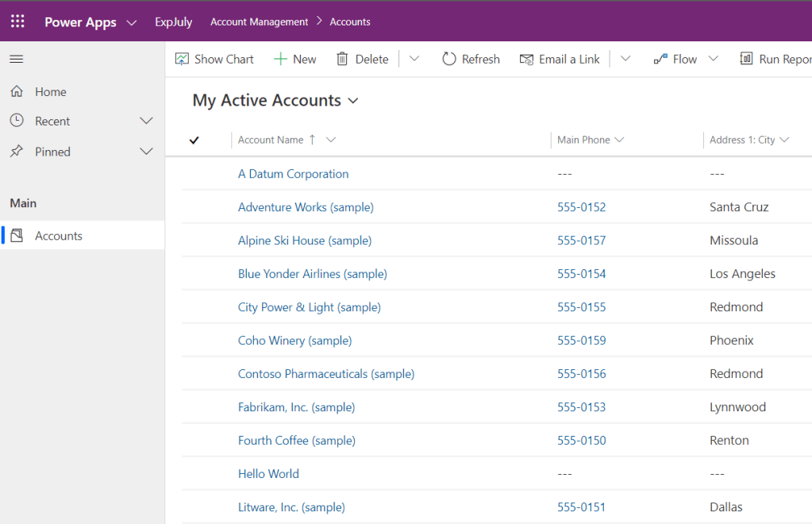This screenshot has height=524, width=812.
Task: Go to Home in the sidebar
Action: tap(50, 92)
